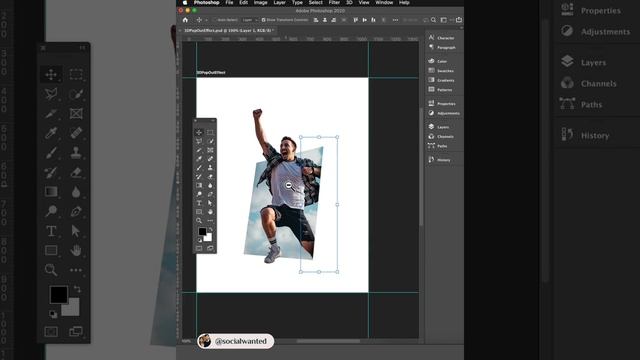Select Path Selection tool in small floating toolbar
The height and width of the screenshot is (360, 640).
pyautogui.click(x=210, y=203)
